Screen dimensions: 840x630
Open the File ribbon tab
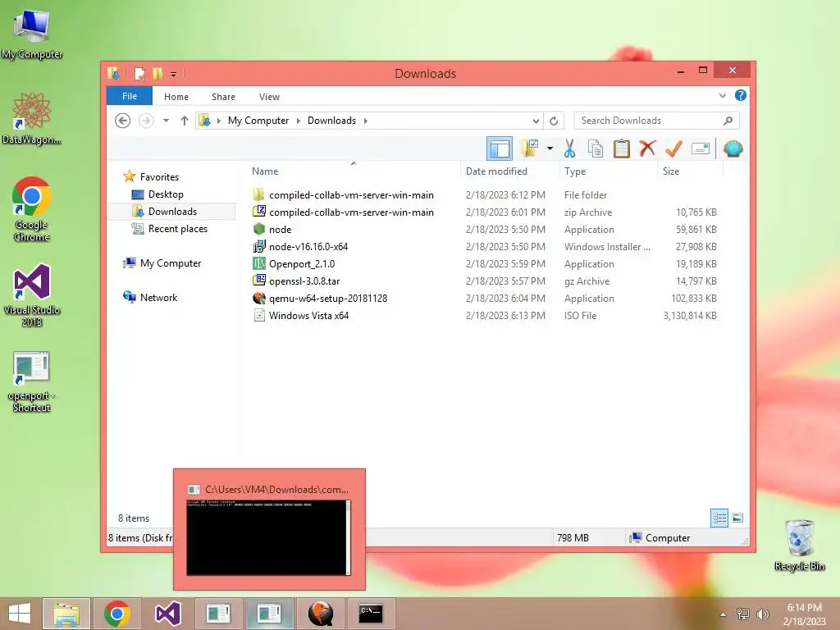[130, 96]
